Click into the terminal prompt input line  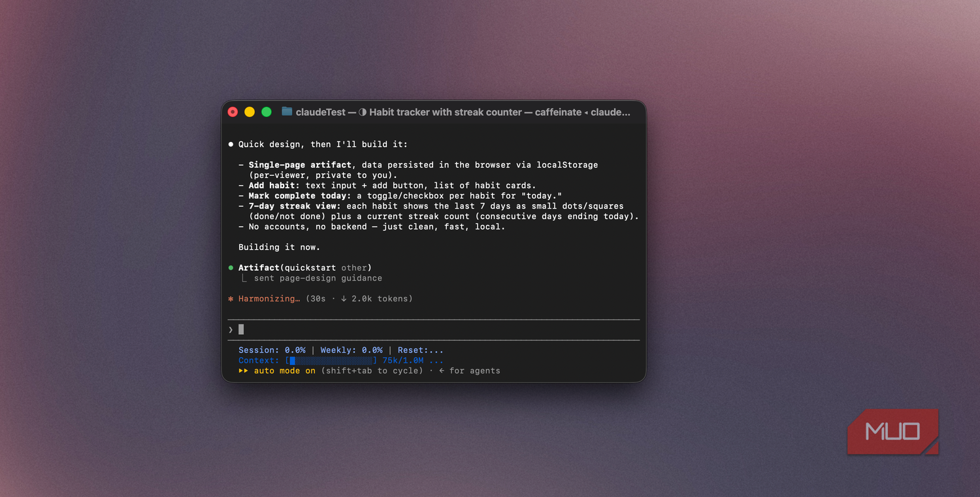434,330
